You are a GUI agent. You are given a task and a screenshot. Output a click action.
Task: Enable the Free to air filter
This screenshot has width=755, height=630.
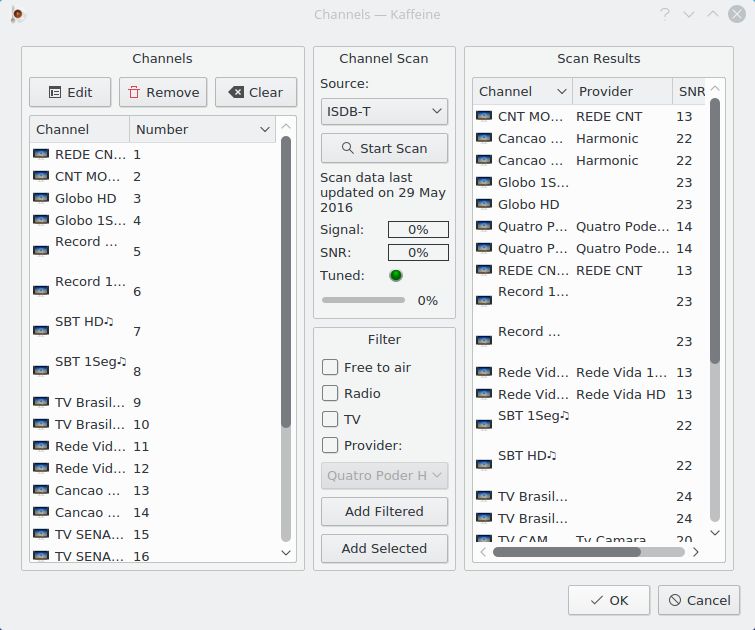(x=330, y=367)
